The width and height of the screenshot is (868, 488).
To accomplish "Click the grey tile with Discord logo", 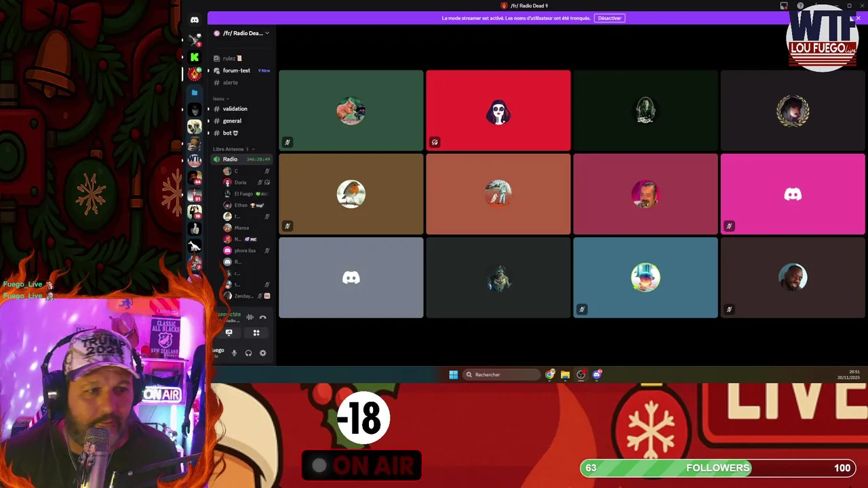I will coord(351,277).
